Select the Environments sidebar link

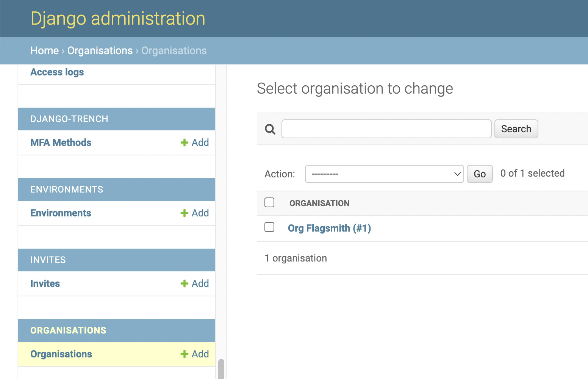click(61, 213)
